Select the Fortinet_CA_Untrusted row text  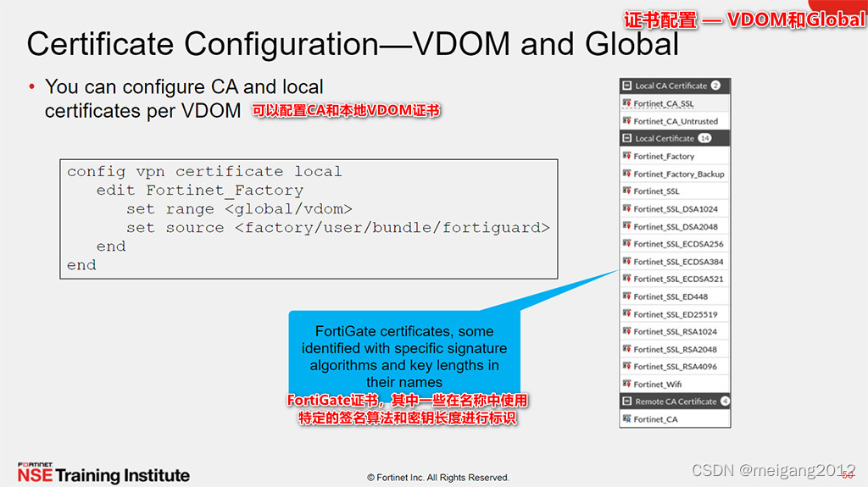coord(676,121)
